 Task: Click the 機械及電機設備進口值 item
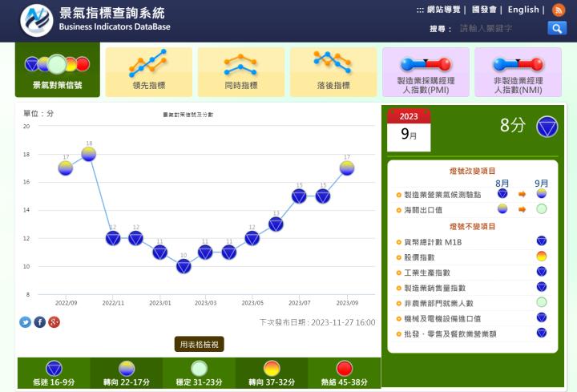(x=442, y=319)
